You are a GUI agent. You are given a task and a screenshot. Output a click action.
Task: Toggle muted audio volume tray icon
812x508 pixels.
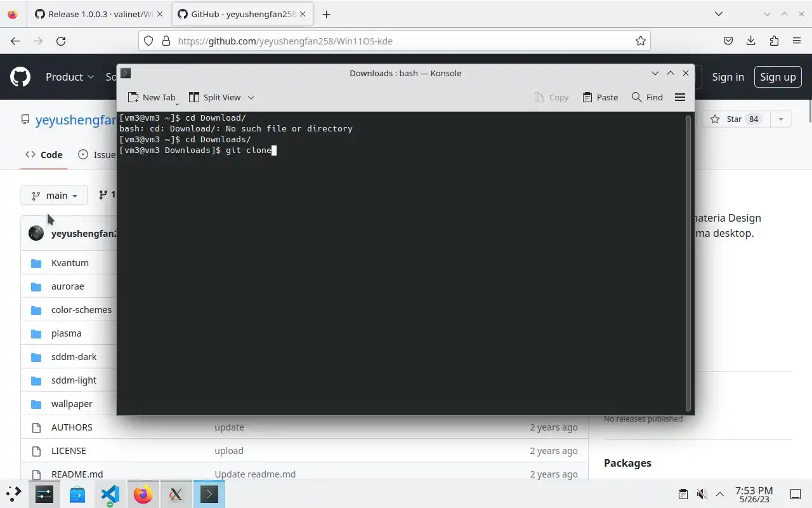tap(702, 494)
